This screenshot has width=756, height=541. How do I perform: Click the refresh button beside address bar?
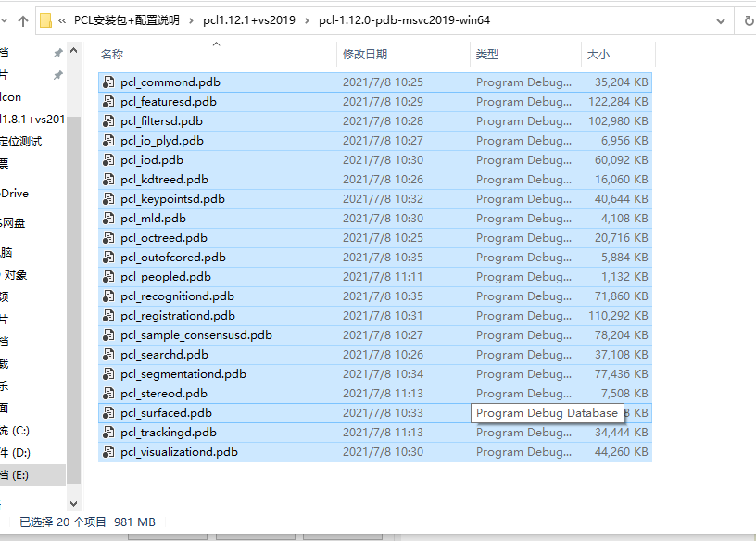(x=749, y=20)
